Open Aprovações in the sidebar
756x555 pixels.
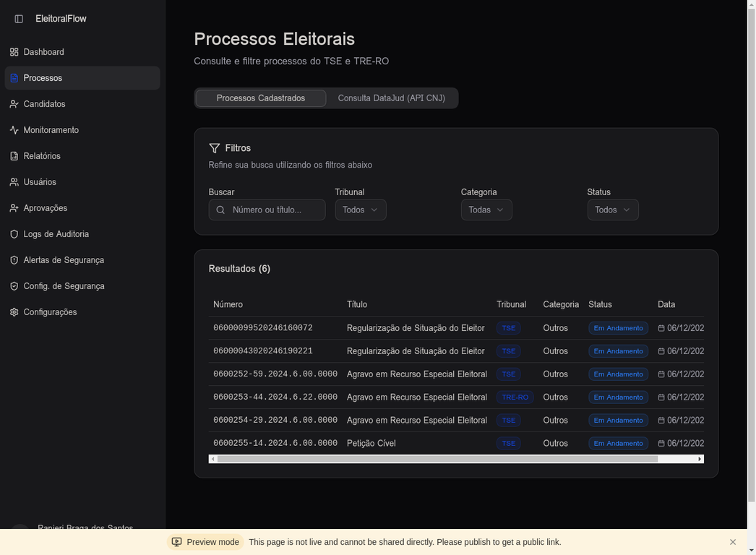click(45, 208)
